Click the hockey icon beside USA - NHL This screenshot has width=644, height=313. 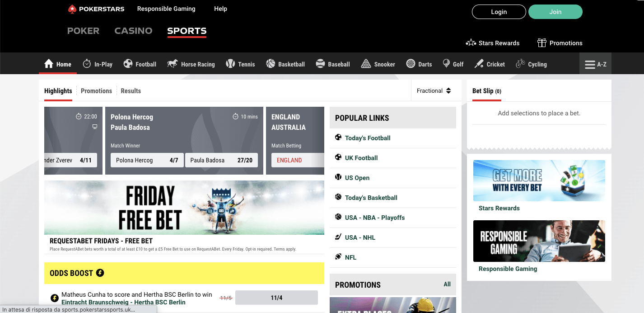point(338,237)
